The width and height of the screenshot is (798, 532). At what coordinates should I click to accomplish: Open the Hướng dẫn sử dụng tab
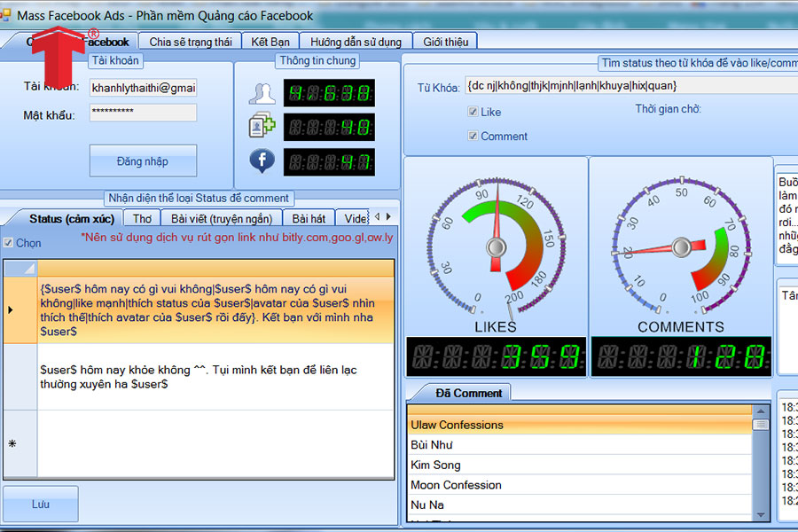(x=356, y=42)
